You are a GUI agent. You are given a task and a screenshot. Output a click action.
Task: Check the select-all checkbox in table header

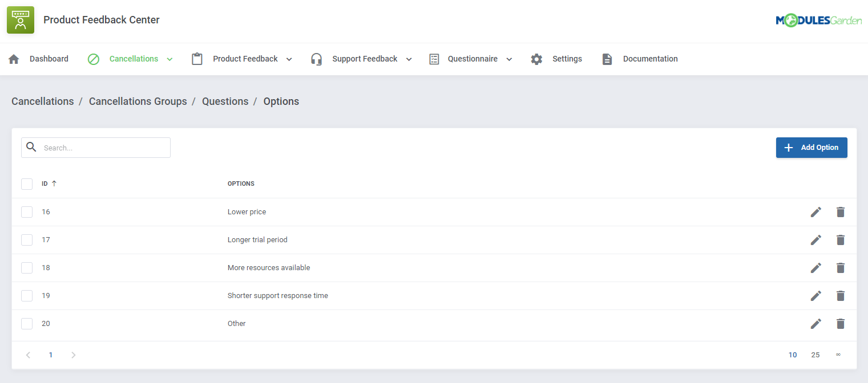(27, 184)
